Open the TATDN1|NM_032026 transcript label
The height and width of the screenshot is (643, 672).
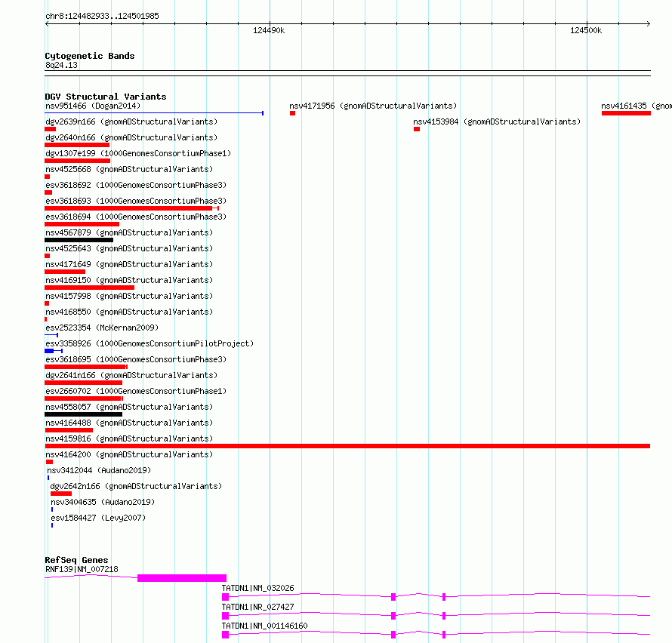pos(258,588)
